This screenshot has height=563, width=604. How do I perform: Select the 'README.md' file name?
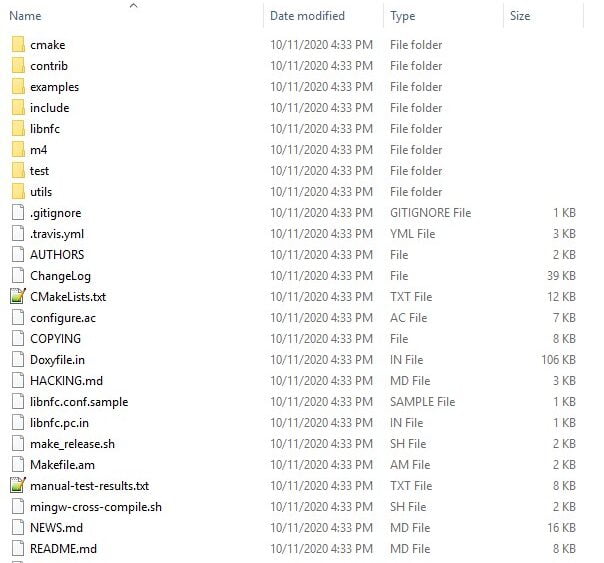64,549
